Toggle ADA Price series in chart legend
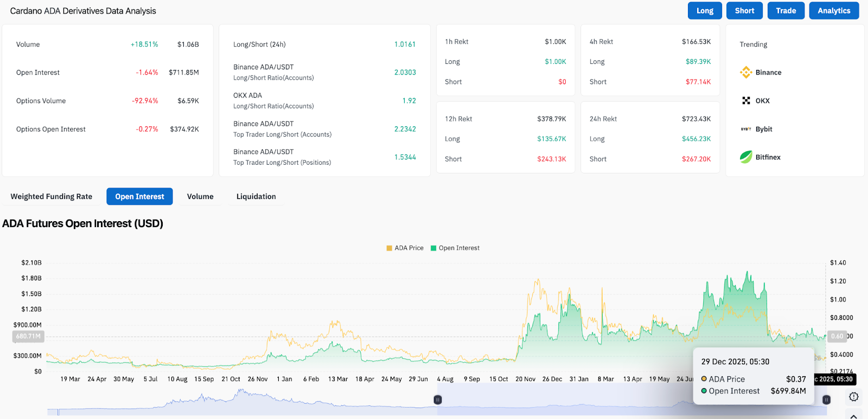This screenshot has height=419, width=868. pyautogui.click(x=405, y=248)
